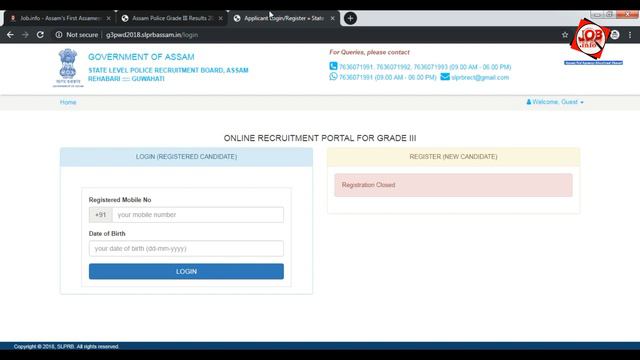640x360 pixels.
Task: Close the Job.info tab
Action: click(109, 18)
